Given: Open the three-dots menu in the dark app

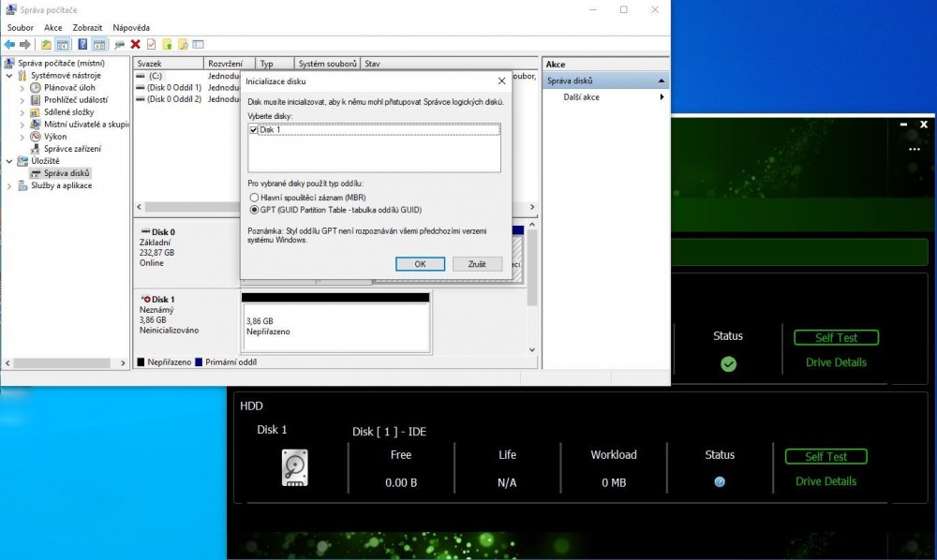Looking at the screenshot, I should tap(914, 149).
